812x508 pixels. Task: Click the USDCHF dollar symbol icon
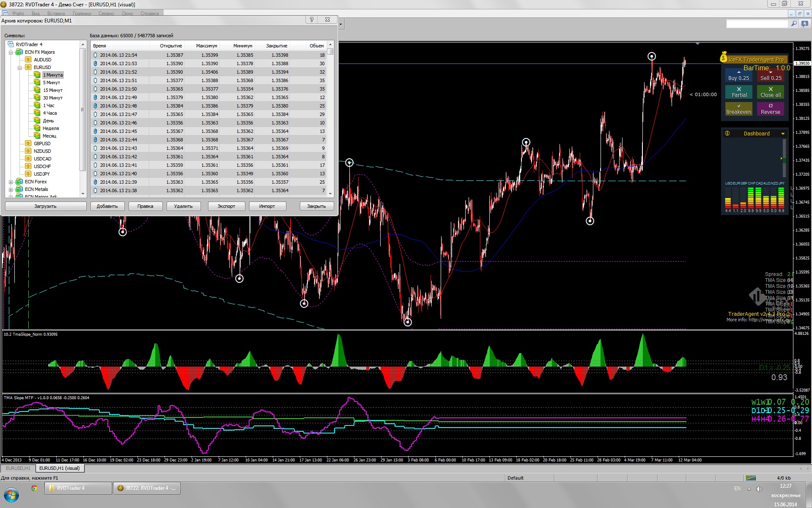pos(28,166)
